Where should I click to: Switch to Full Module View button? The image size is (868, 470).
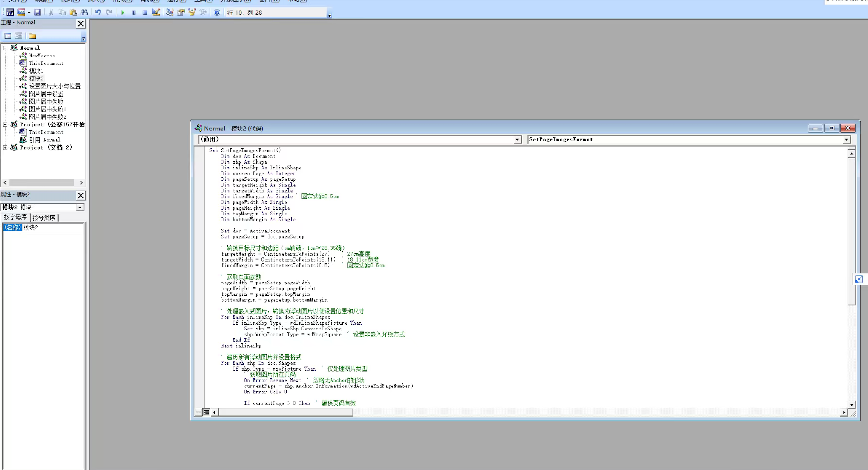pos(207,412)
